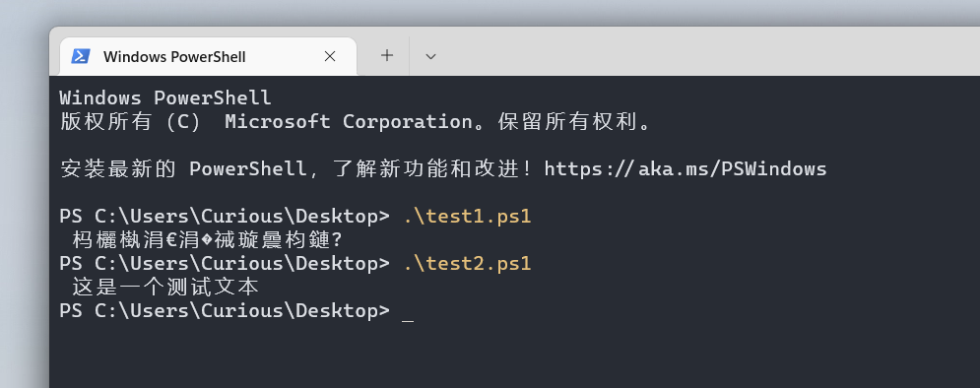Viewport: 980px width, 388px height.
Task: Place cursor at the blinking underscore prompt
Action: click(408, 311)
